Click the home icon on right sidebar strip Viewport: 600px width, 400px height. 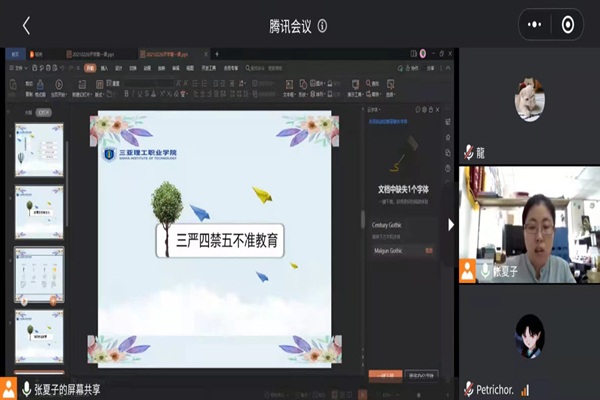click(x=448, y=137)
